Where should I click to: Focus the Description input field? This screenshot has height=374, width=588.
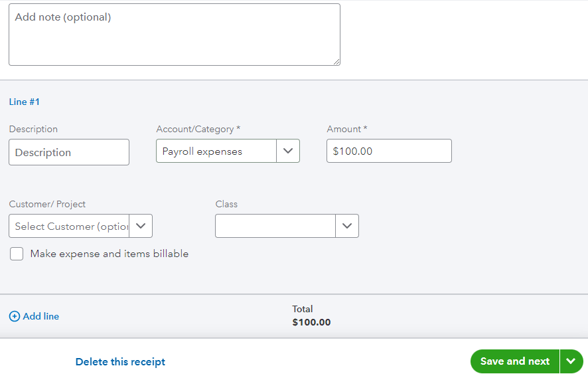pyautogui.click(x=69, y=152)
